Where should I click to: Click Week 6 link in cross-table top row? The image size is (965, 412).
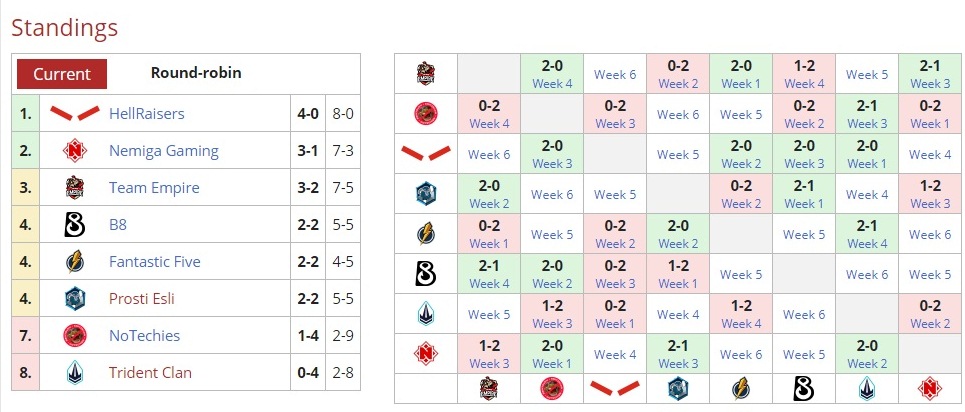615,74
